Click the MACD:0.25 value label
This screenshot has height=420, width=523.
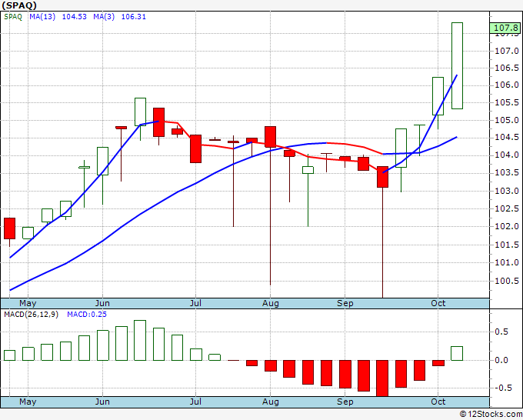point(87,315)
